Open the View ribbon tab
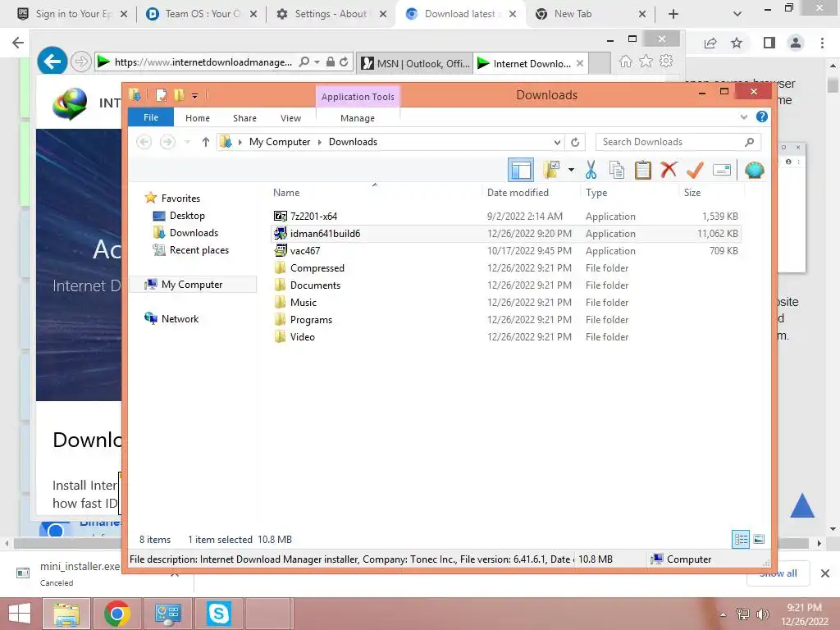Viewport: 840px width, 630px height. click(x=290, y=118)
